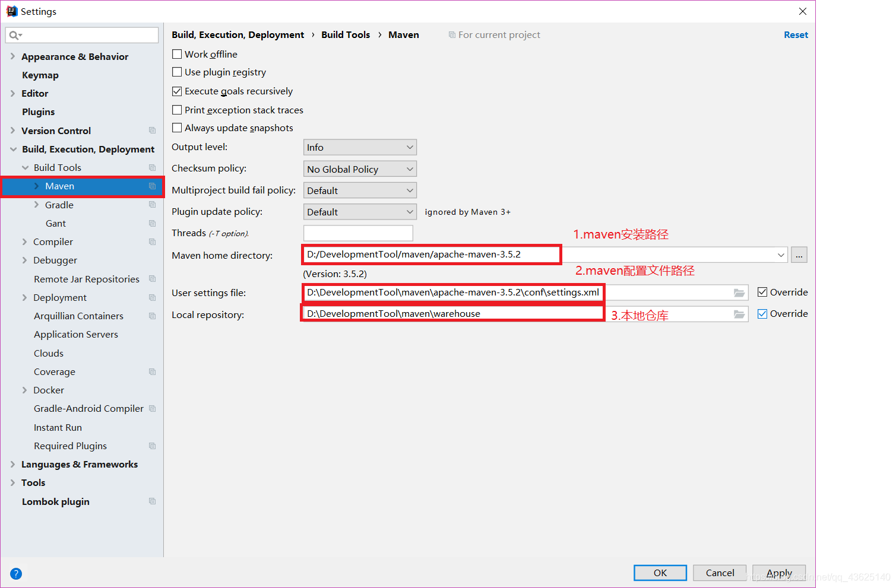Toggle the Use plugin registry checkbox
The image size is (896, 588).
click(177, 72)
